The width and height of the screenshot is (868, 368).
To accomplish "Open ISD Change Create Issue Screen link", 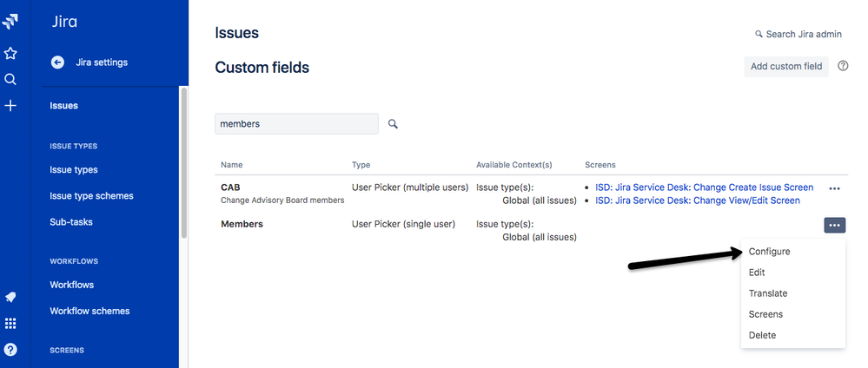I will click(x=704, y=187).
